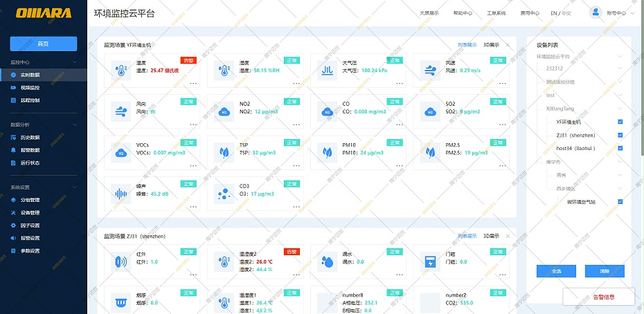Click the 全选 button in device list

click(x=556, y=271)
